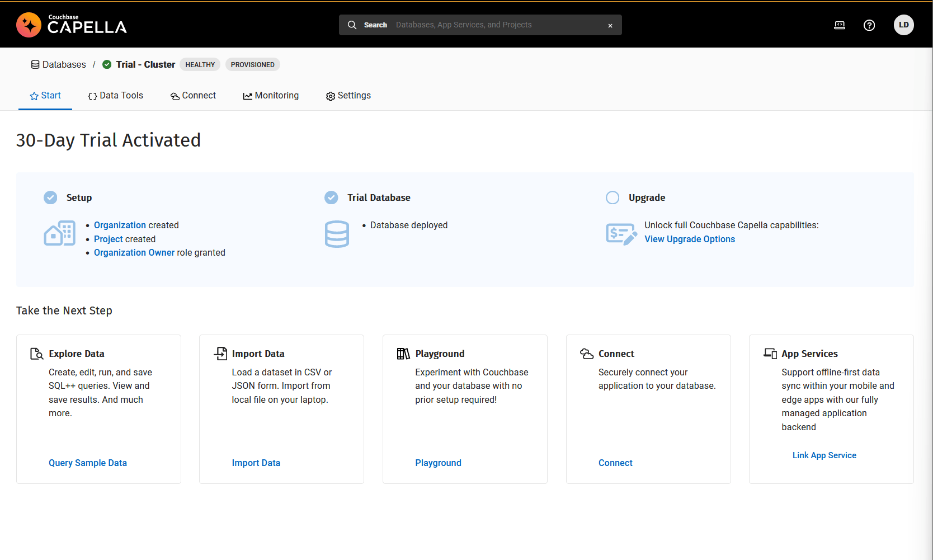Click the Trial Database completed checkmark
The height and width of the screenshot is (560, 933).
pos(331,197)
